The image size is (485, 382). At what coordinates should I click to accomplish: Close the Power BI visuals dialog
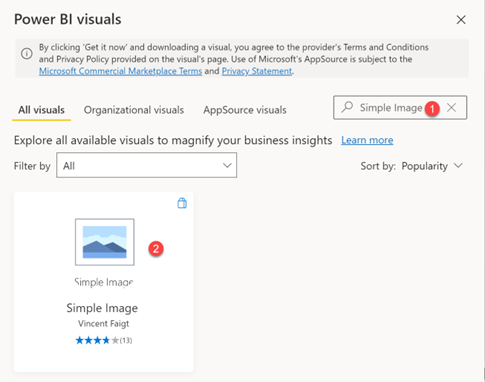461,20
